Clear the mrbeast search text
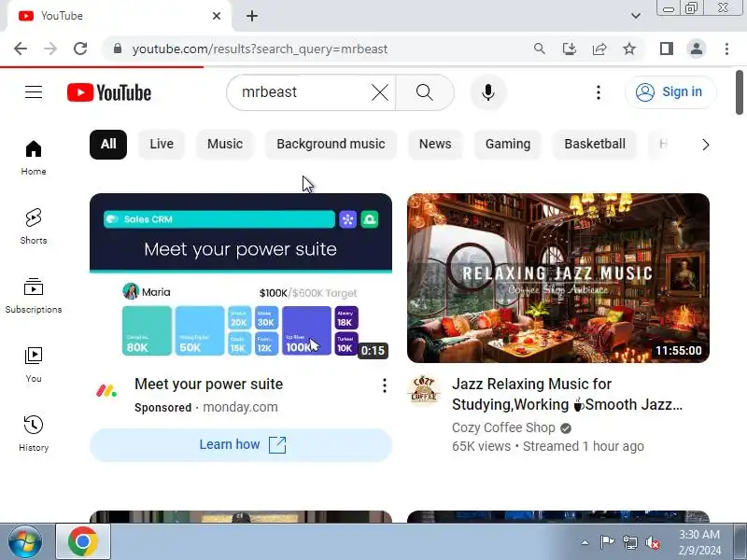This screenshot has width=747, height=560. [x=380, y=92]
